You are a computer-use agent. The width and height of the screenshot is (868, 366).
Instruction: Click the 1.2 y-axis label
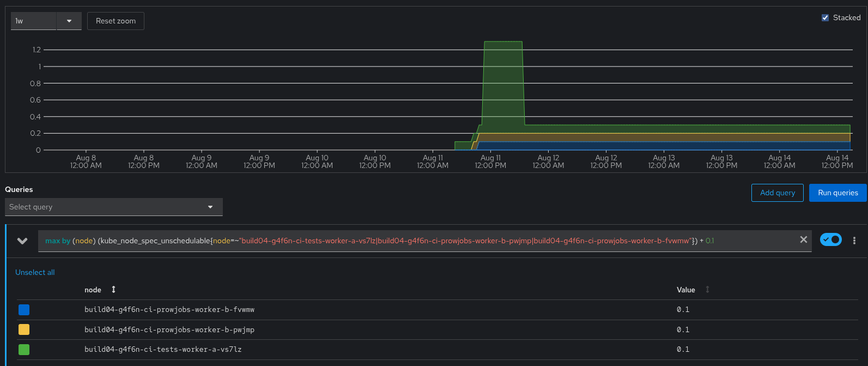[x=37, y=50]
